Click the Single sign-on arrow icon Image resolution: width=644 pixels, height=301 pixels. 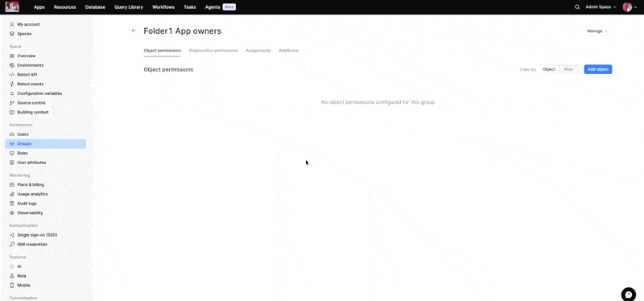12,235
